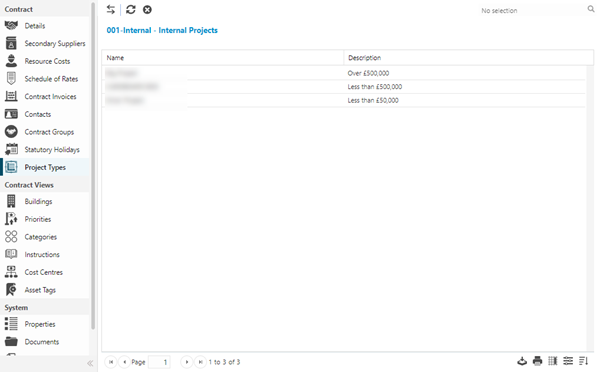Click the Properties list icon
This screenshot has width=600, height=372.
coord(11,324)
